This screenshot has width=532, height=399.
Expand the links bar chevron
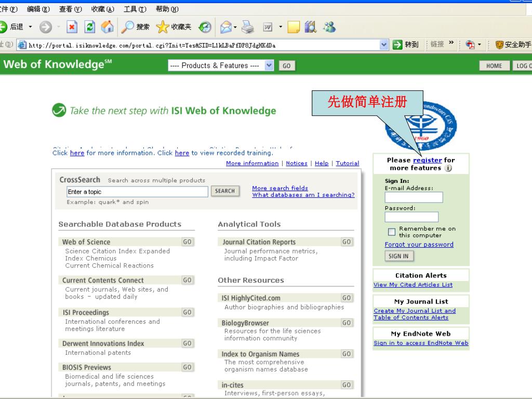click(x=451, y=43)
